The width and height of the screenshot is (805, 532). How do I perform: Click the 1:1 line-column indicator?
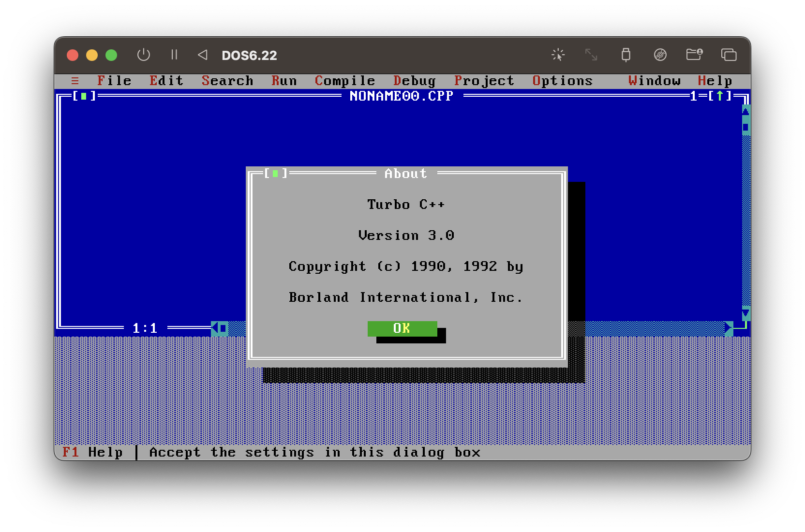pos(145,328)
